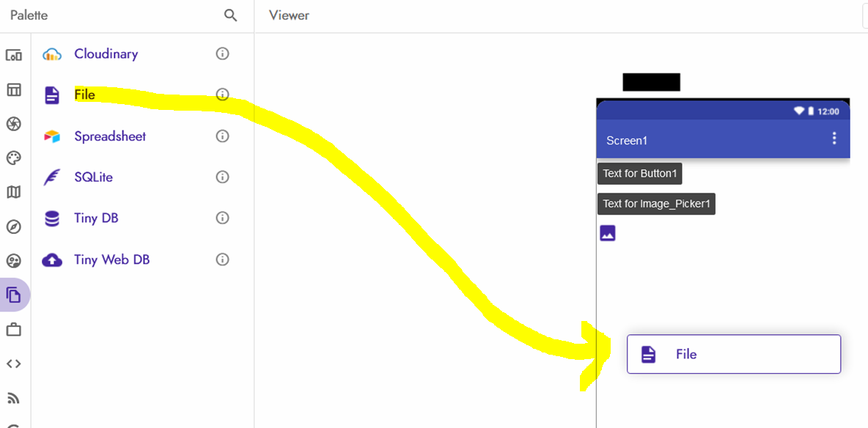This screenshot has height=428, width=868.
Task: Show info for the Cloudinary component
Action: tap(222, 53)
